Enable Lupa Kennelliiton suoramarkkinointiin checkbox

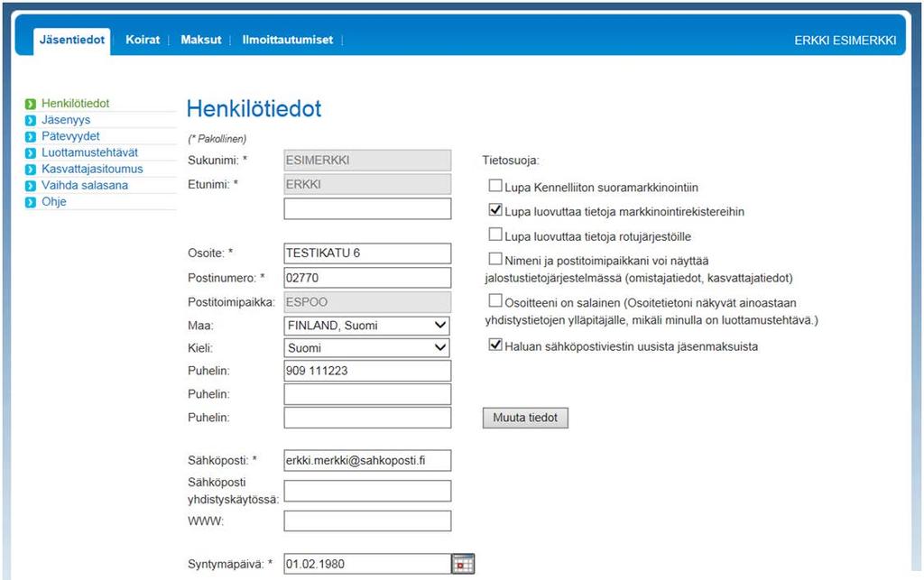pyautogui.click(x=495, y=186)
